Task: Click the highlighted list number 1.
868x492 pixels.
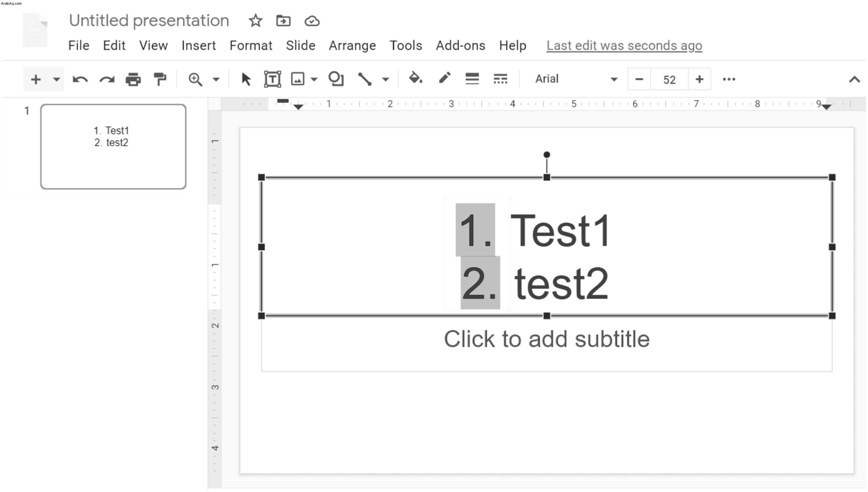Action: point(475,230)
